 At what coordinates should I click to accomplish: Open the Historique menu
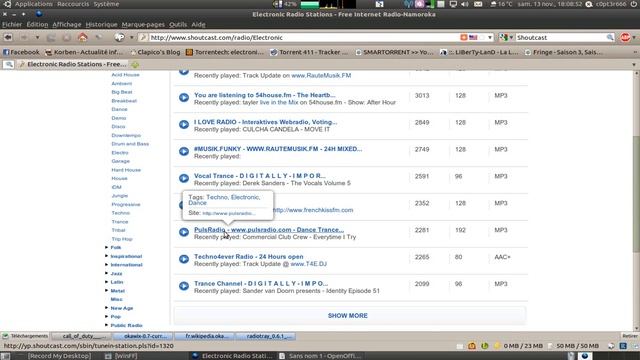click(x=101, y=24)
